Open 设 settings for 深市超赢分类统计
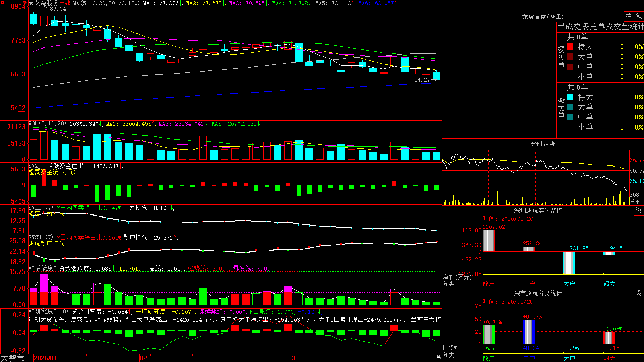The width and height of the screenshot is (644, 362). click(639, 293)
